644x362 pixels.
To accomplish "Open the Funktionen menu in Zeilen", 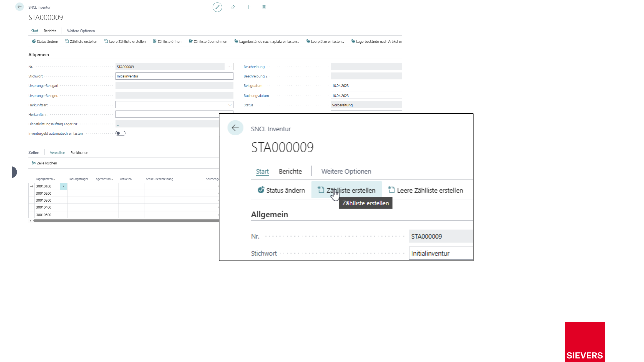I will [x=79, y=153].
